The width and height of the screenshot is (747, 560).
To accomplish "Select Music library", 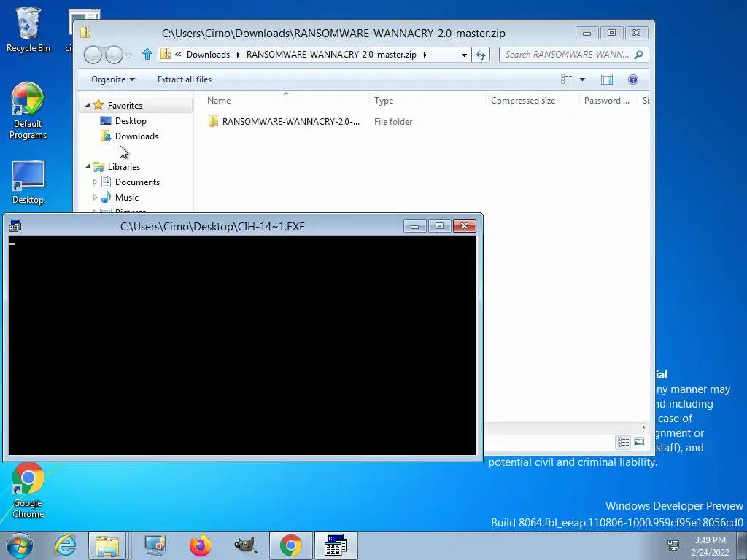I will [127, 197].
